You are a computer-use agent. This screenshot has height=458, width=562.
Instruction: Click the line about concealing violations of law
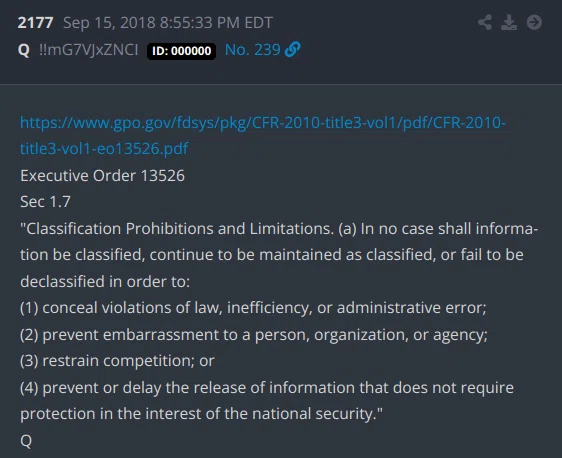click(253, 308)
